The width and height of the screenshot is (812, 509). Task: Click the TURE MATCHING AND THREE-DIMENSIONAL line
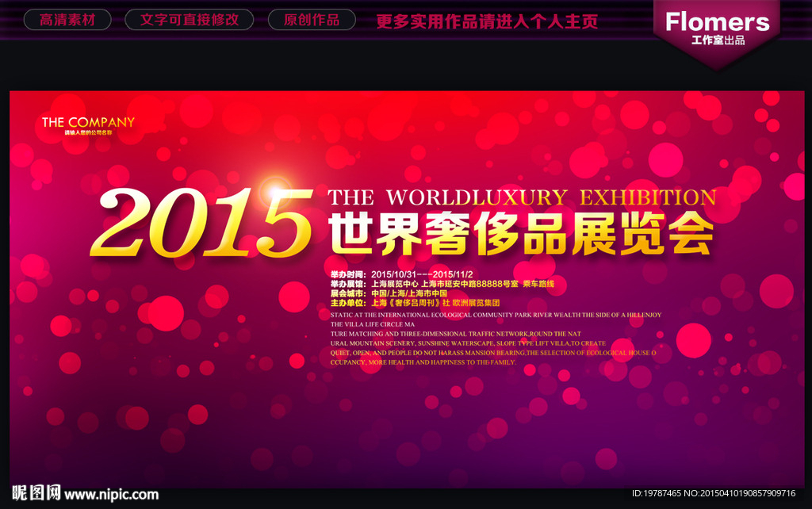point(456,334)
